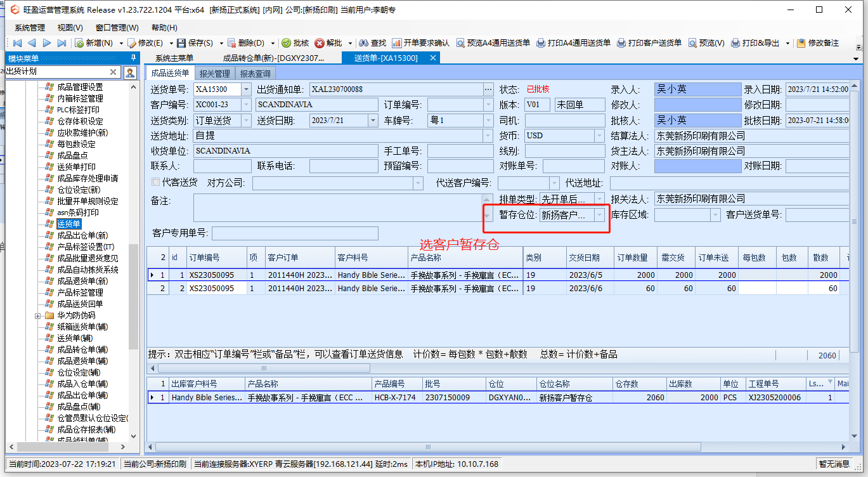Open the 暂存仓位 dropdown
The height and width of the screenshot is (477, 868).
[x=599, y=215]
